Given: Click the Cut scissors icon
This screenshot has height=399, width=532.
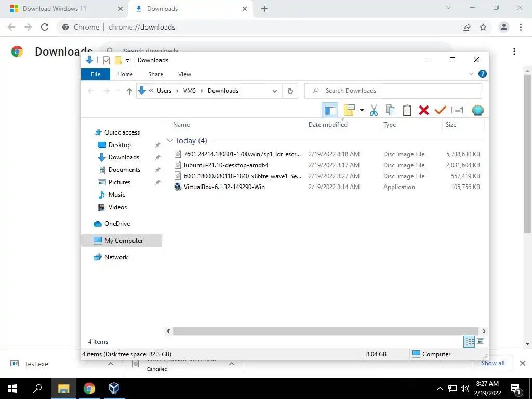Looking at the screenshot, I should (x=374, y=110).
